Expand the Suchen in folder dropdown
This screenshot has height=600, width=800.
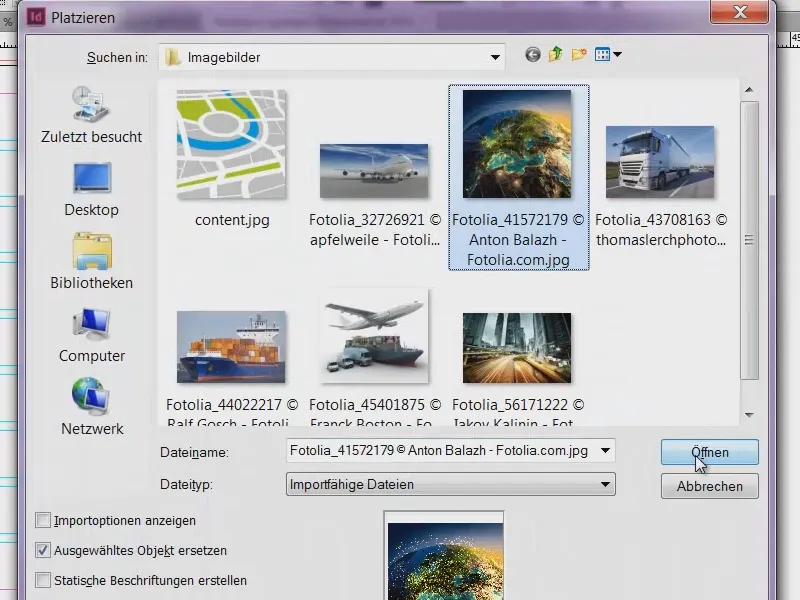495,57
